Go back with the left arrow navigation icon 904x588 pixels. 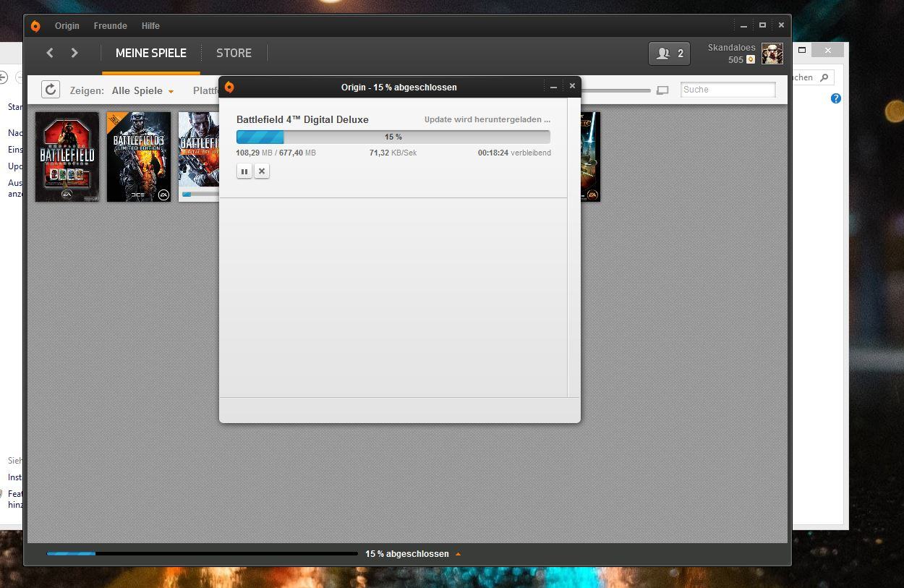49,53
